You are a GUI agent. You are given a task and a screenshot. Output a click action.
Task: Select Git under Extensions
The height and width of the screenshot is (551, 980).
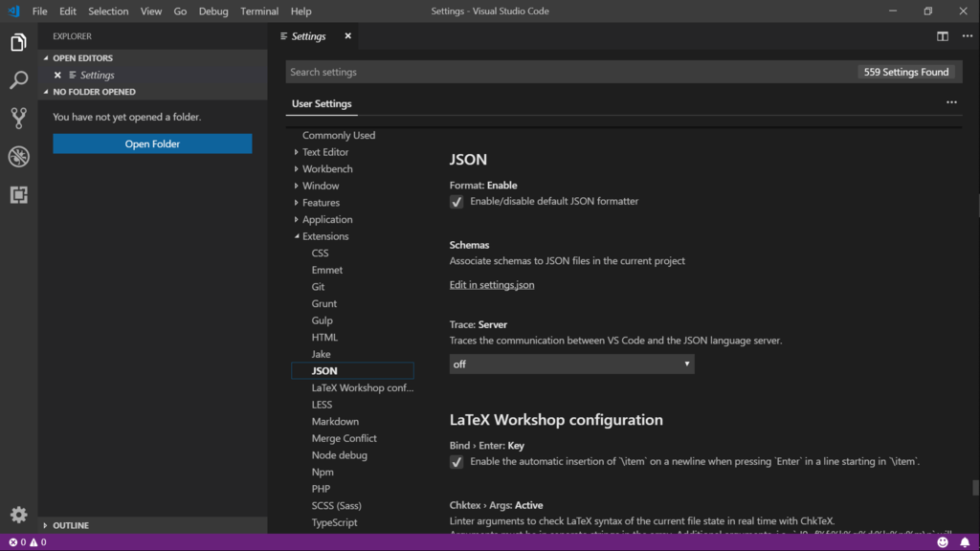pos(318,287)
